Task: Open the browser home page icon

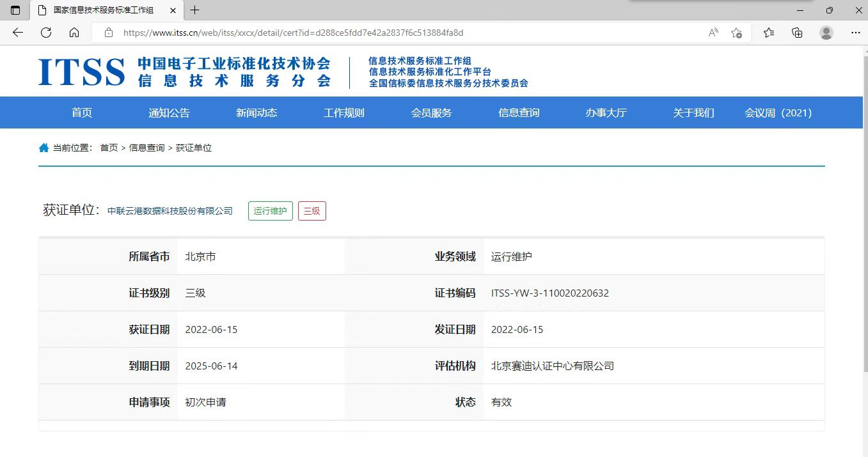Action: tap(74, 33)
